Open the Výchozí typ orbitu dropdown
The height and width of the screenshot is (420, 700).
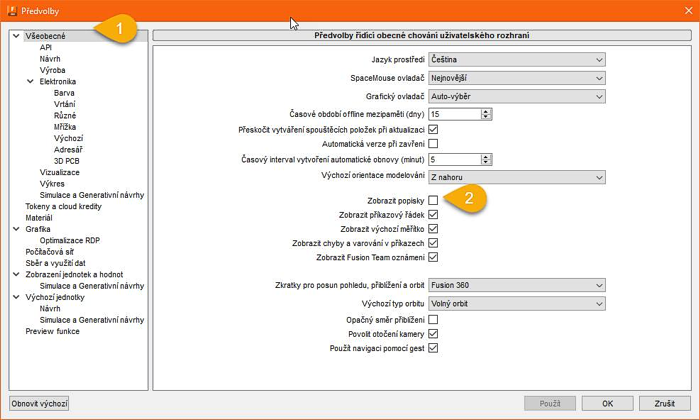point(516,303)
